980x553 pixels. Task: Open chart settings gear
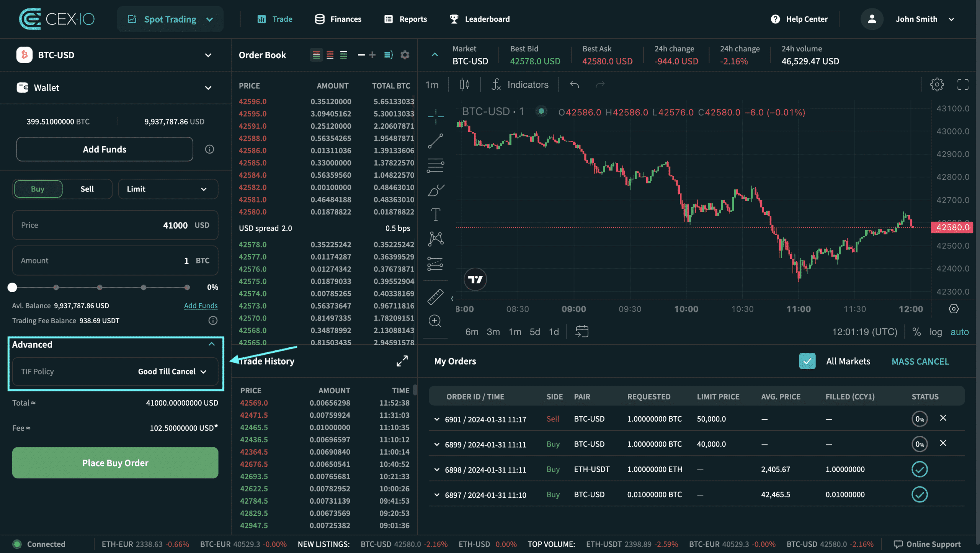[937, 84]
